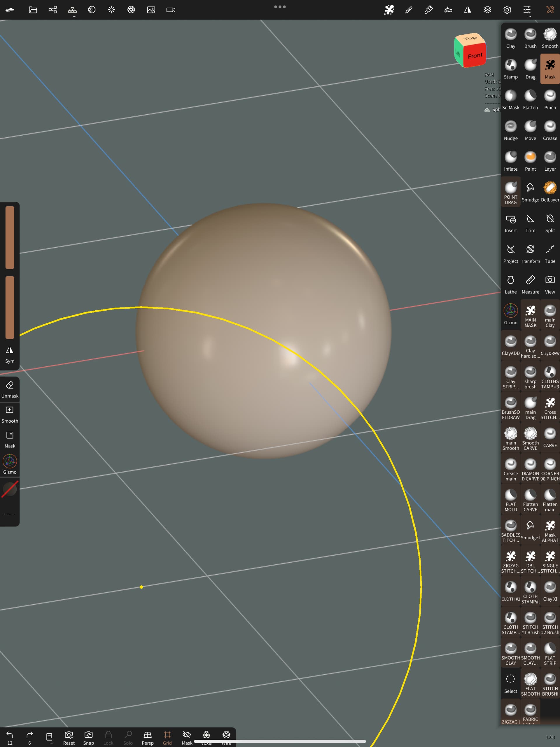Choose the Lathe tool
The image size is (560, 747).
point(510,284)
